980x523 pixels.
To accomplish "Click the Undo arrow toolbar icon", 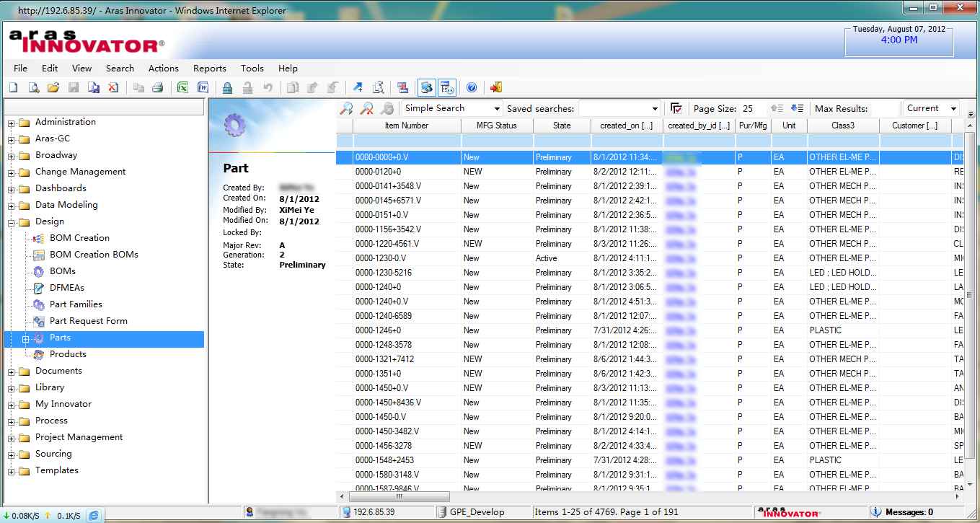I will tap(268, 88).
